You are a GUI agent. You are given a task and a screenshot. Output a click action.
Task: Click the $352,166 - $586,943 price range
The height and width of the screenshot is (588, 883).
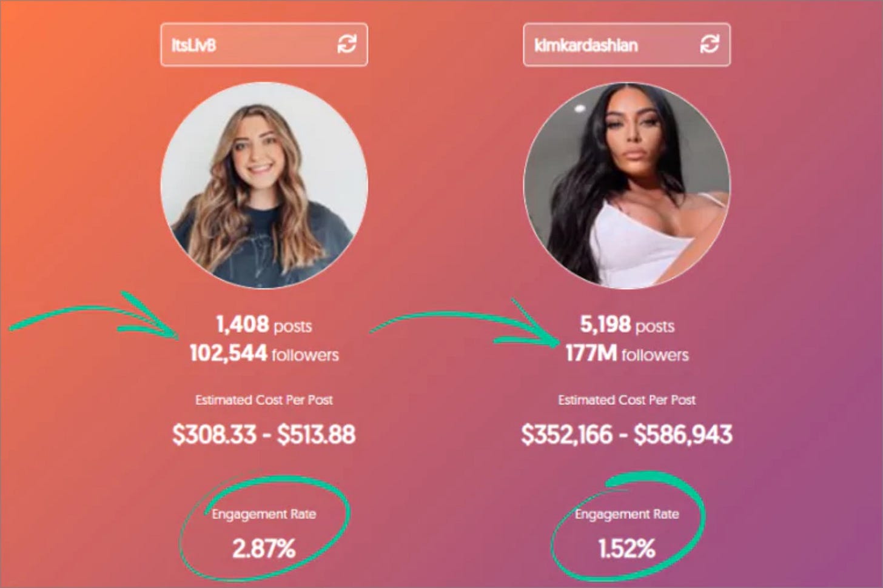627,434
